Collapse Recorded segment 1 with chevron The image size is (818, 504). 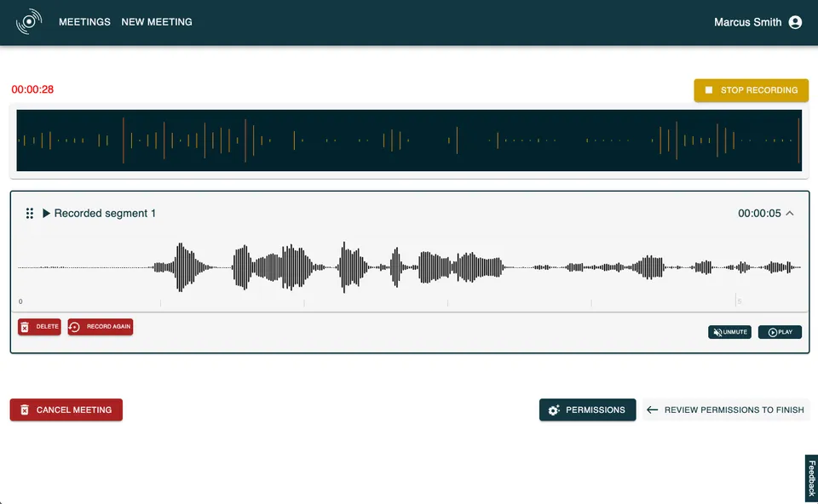click(x=790, y=213)
